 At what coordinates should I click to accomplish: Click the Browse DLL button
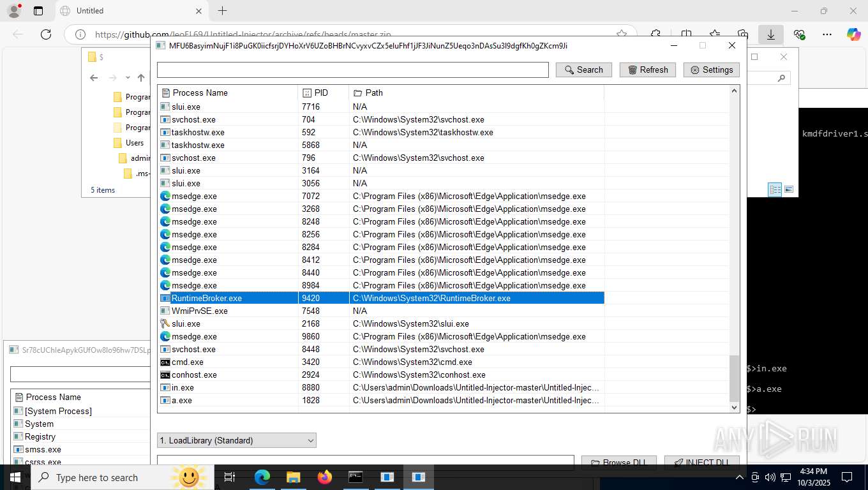point(618,462)
